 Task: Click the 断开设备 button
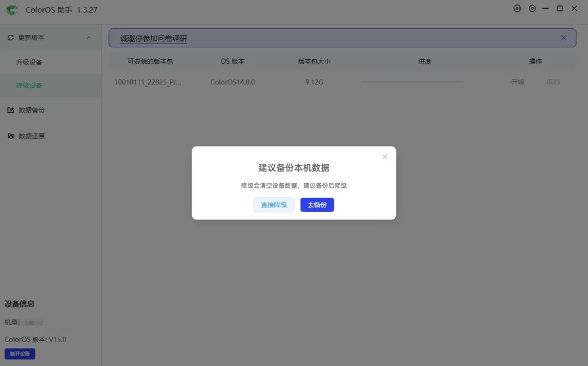(20, 353)
